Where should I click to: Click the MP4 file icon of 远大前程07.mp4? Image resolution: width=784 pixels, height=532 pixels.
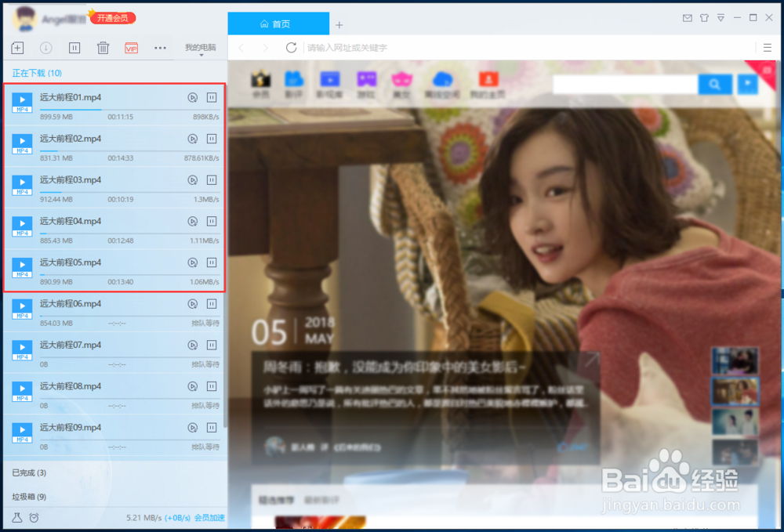pyautogui.click(x=22, y=350)
